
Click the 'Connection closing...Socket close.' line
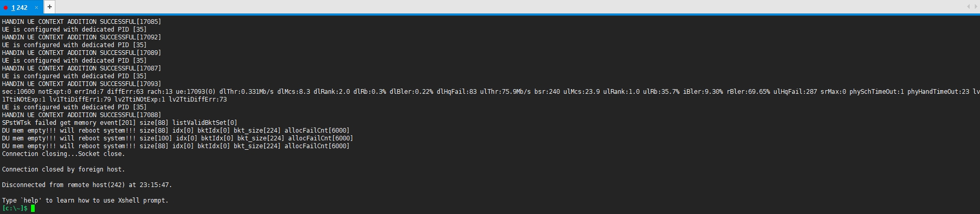click(x=63, y=154)
